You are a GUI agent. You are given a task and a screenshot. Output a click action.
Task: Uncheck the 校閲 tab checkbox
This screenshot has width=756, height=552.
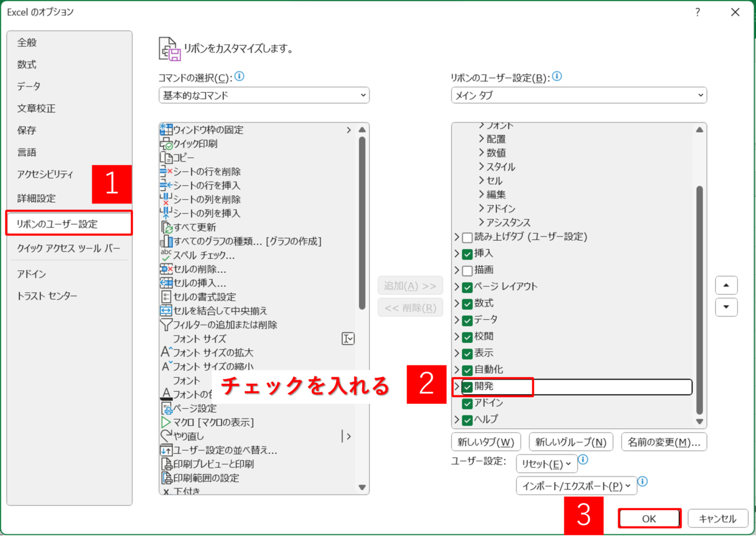tap(468, 336)
